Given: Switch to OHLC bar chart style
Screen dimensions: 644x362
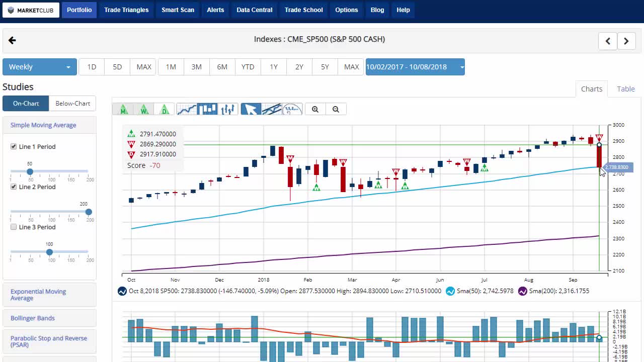Looking at the screenshot, I should pyautogui.click(x=228, y=109).
